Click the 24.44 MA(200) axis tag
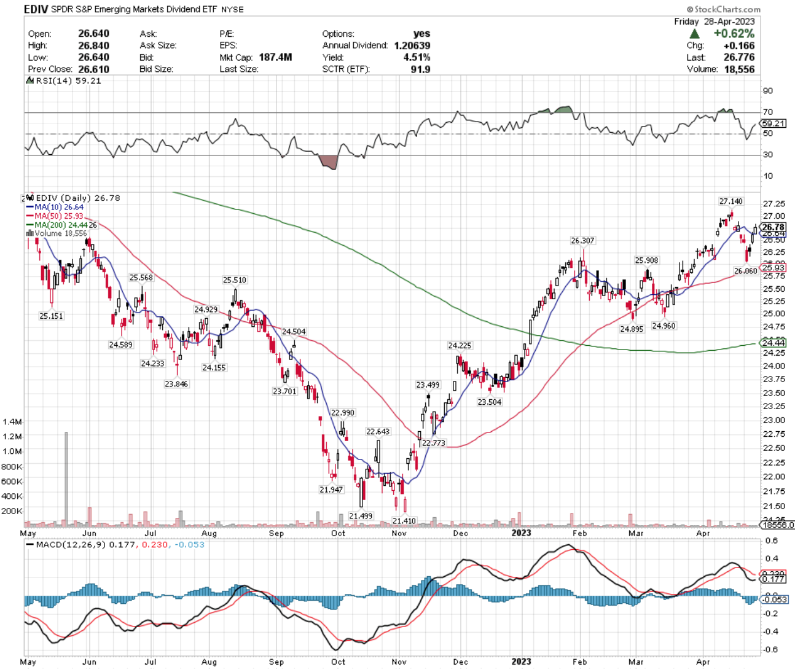This screenshot has width=795, height=672. (773, 343)
